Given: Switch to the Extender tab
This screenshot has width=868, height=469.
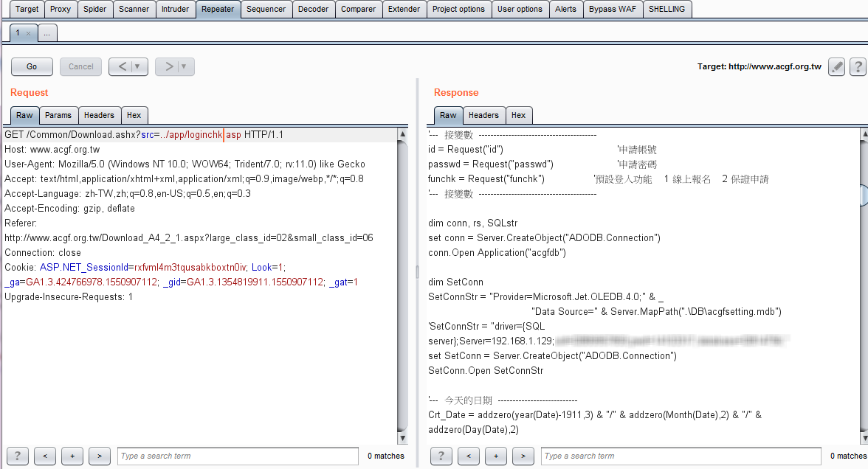Looking at the screenshot, I should (404, 9).
